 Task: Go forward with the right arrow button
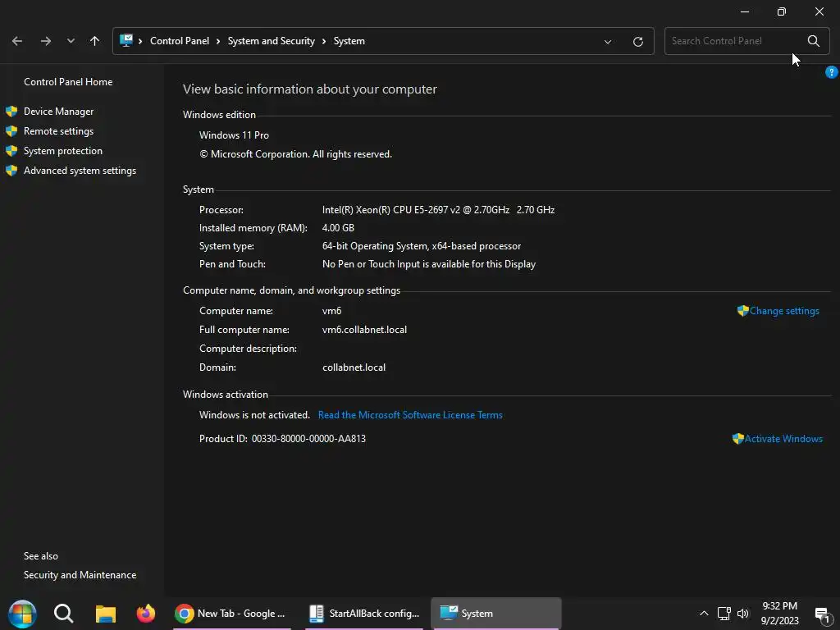coord(46,41)
